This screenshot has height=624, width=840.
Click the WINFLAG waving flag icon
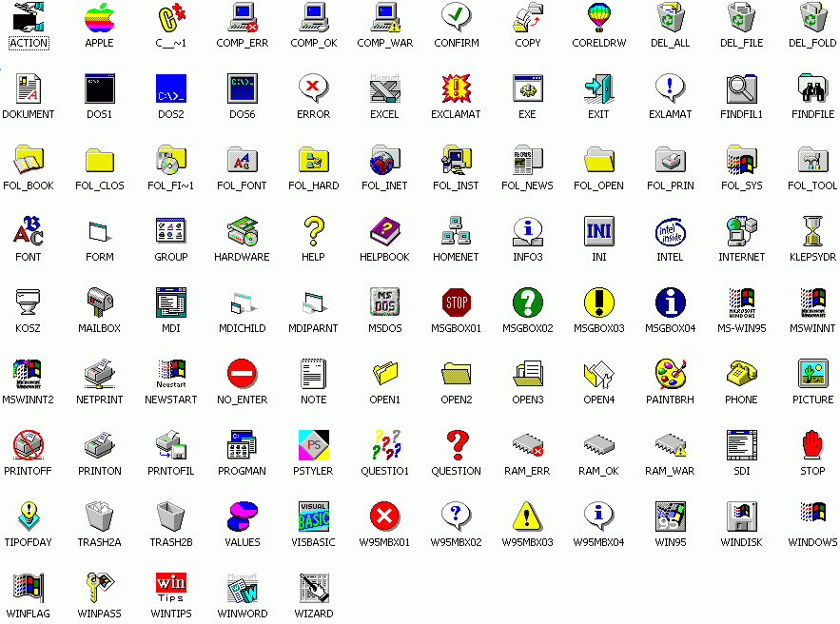tap(29, 587)
